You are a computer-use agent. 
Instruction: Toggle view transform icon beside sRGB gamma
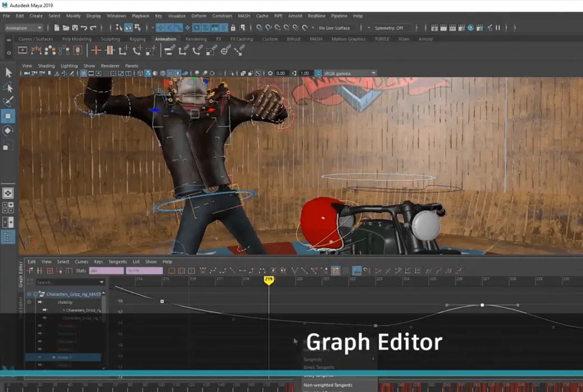318,73
